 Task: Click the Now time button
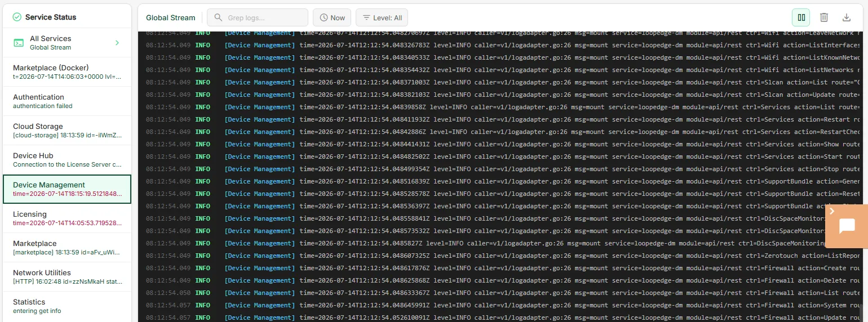(332, 17)
